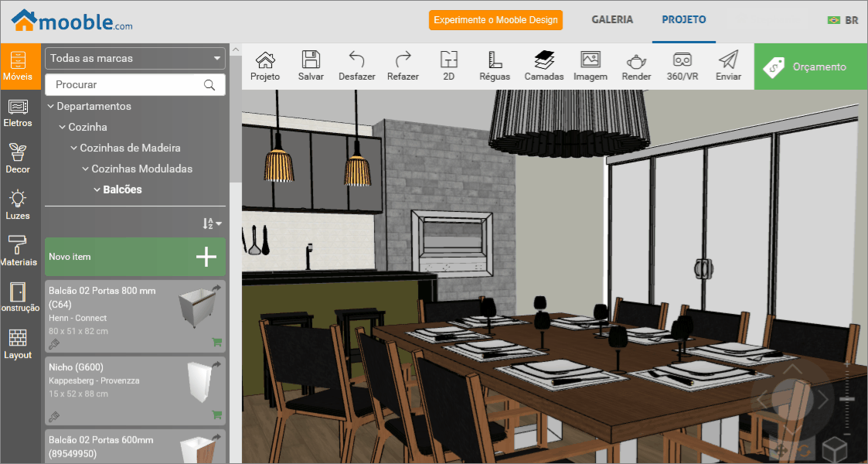The width and height of the screenshot is (868, 464).
Task: Click the panel scrollbar up arrow
Action: coord(235,49)
